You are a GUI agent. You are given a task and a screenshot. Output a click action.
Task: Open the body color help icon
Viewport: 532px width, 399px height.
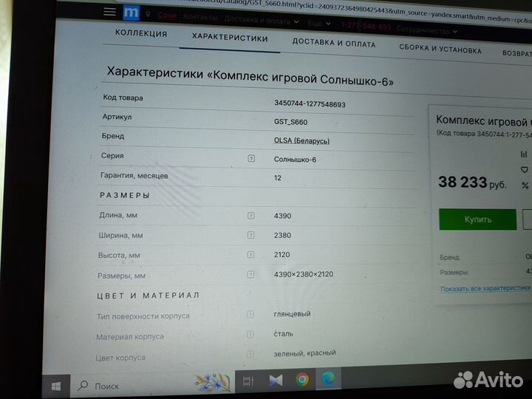(250, 354)
